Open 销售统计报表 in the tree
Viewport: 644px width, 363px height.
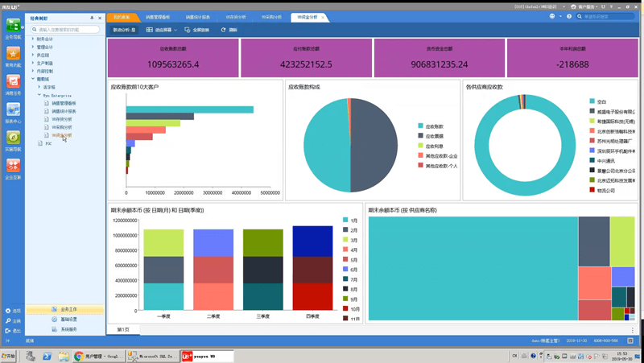click(x=64, y=111)
